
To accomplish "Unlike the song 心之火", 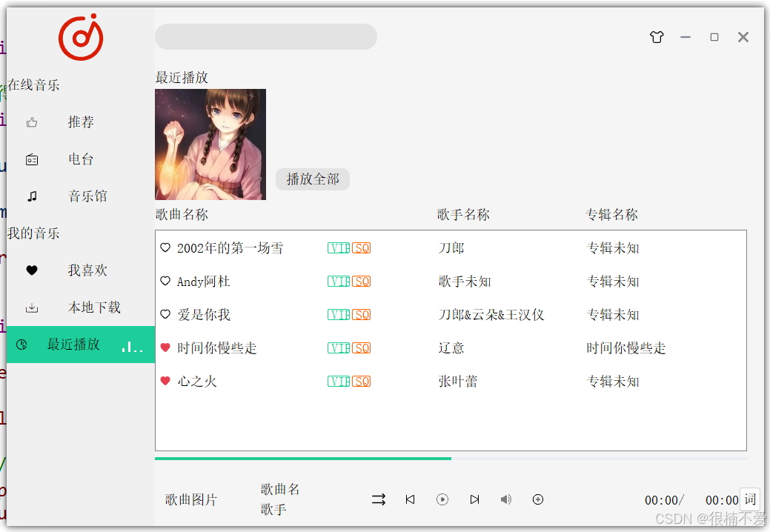I will 165,381.
